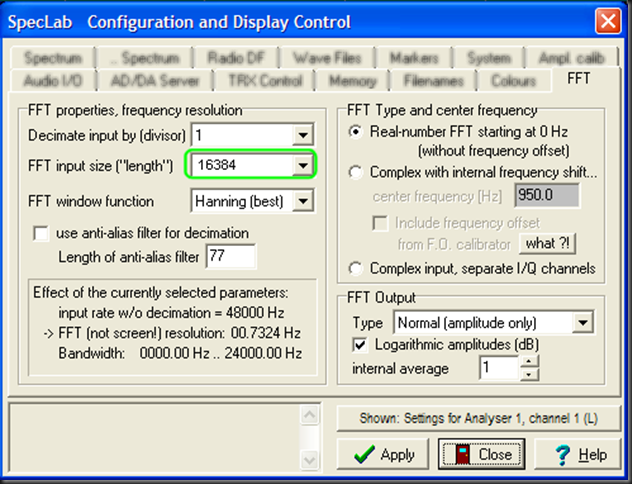Click the input rate 48000 Hz text
632x484 pixels.
[x=171, y=313]
